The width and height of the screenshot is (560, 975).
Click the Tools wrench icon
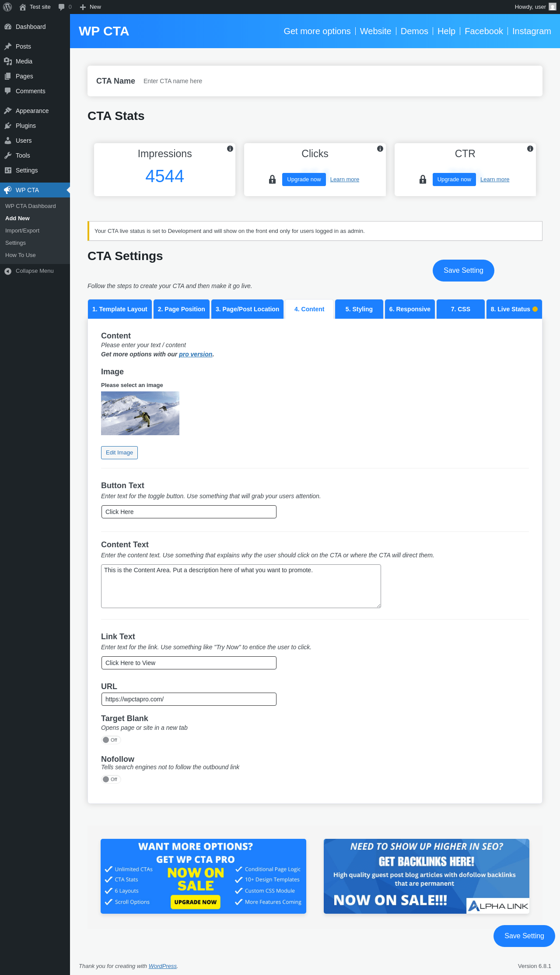8,155
